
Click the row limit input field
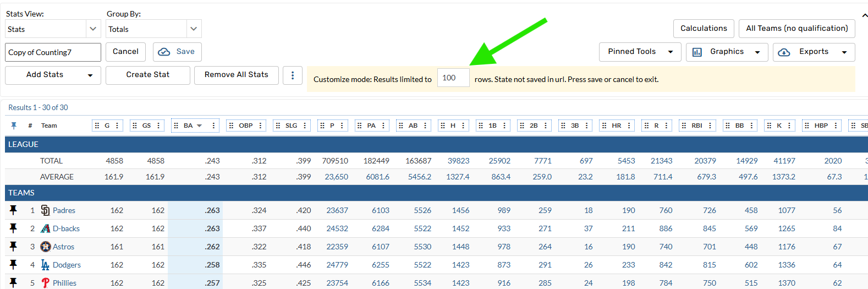pos(453,78)
